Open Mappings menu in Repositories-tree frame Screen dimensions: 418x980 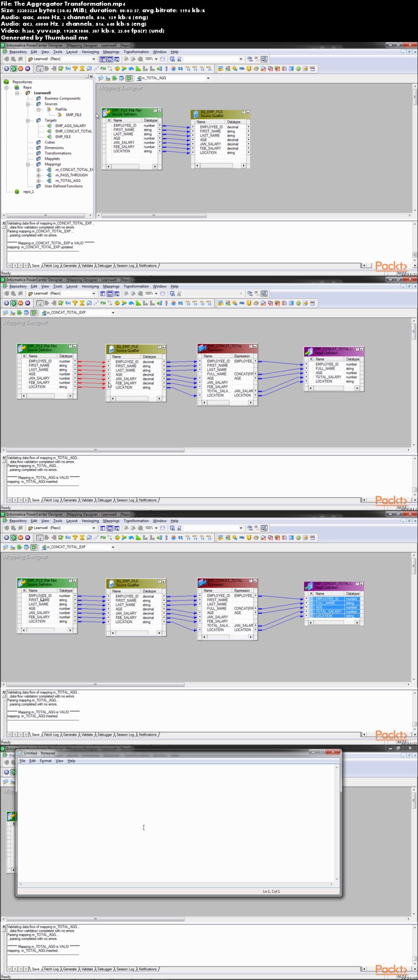111,52
